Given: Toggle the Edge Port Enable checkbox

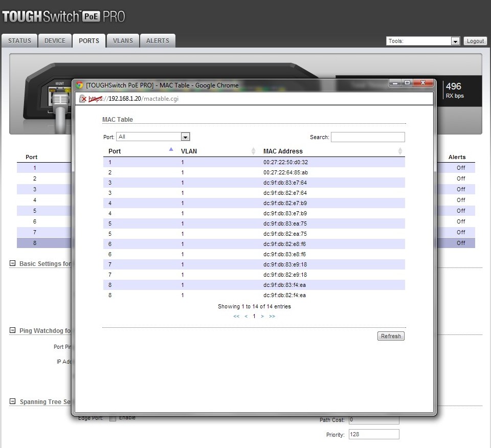Looking at the screenshot, I should (113, 418).
